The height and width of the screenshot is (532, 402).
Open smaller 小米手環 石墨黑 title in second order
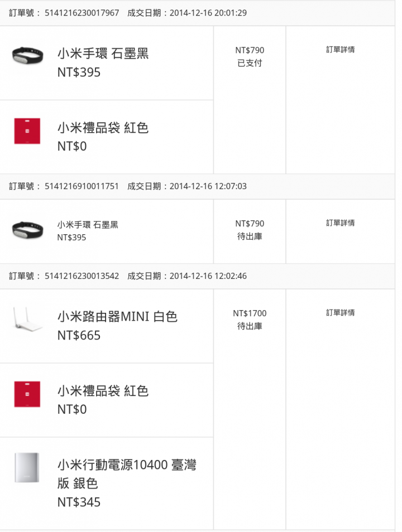pos(88,225)
